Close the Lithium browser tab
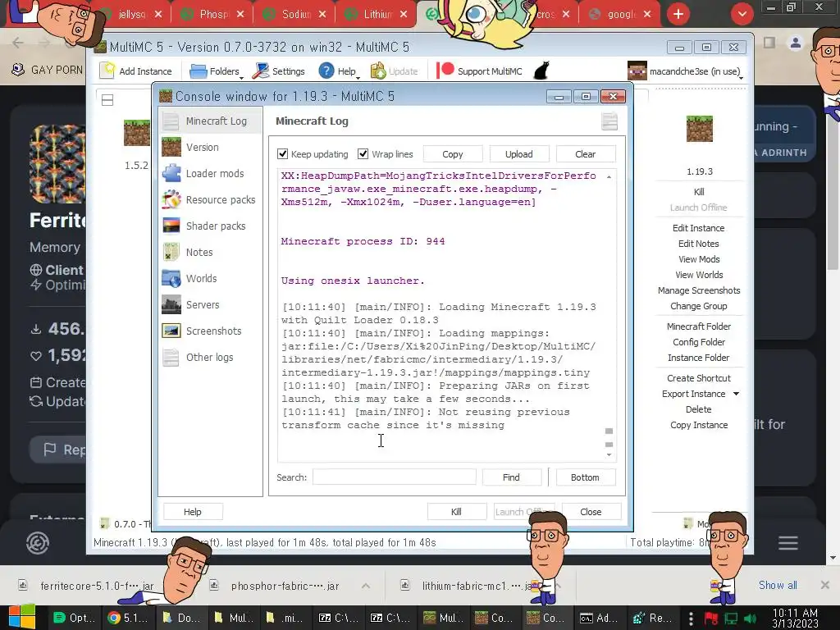The image size is (840, 630). click(x=404, y=15)
